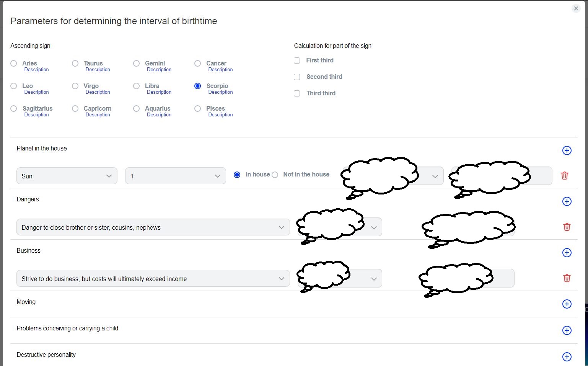Add a new Planet in the house row
This screenshot has width=588, height=366.
(x=567, y=150)
